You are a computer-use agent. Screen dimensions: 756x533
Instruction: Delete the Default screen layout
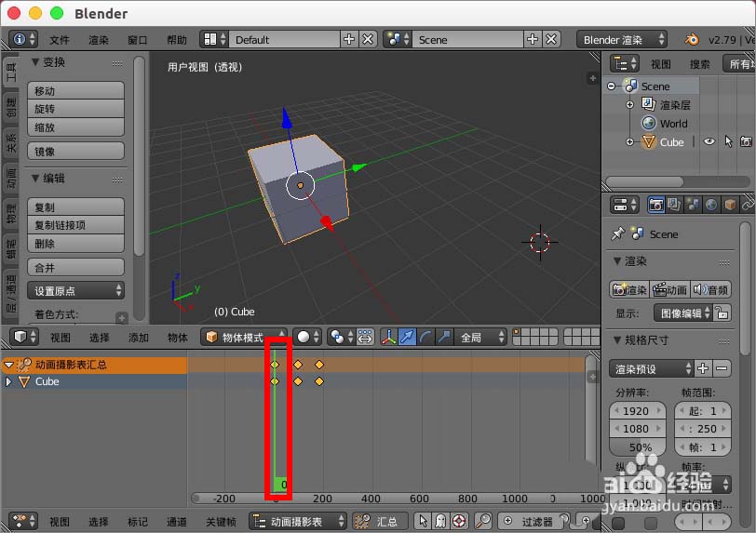[368, 39]
